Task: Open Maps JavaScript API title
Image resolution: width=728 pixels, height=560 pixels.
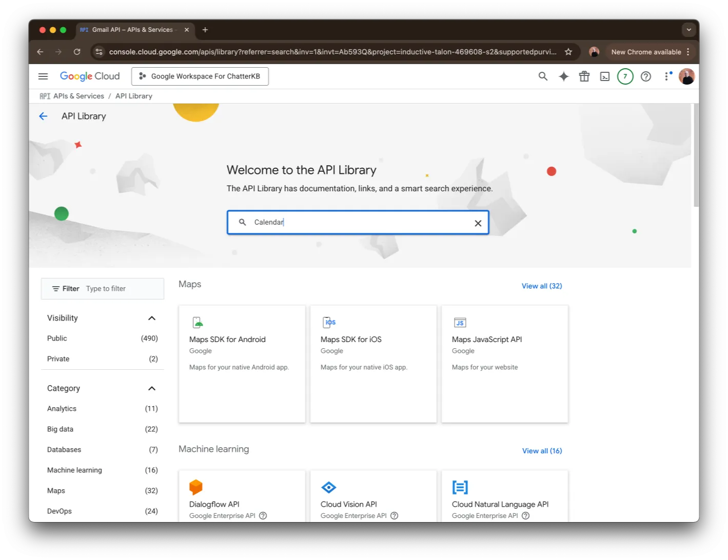Action: (x=487, y=339)
